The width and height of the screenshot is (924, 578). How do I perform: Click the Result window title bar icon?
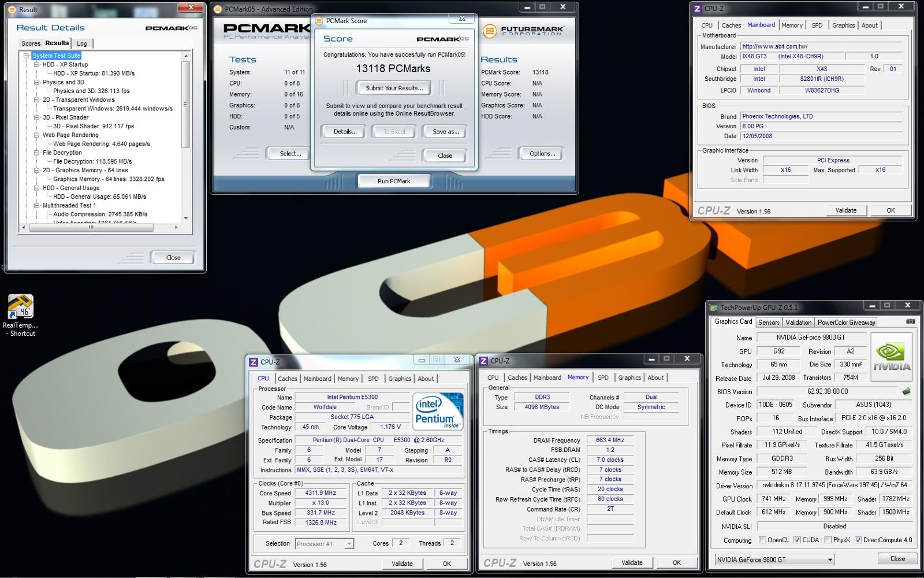pyautogui.click(x=13, y=9)
